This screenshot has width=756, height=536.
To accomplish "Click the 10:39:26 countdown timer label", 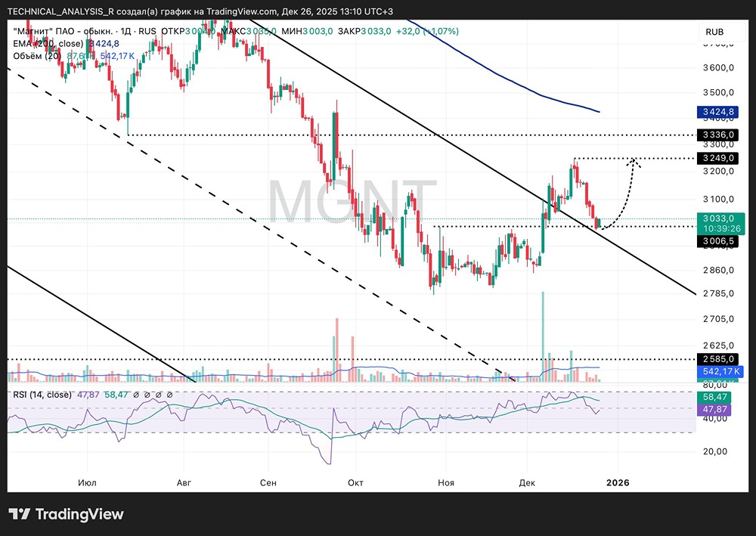I will pos(720,228).
